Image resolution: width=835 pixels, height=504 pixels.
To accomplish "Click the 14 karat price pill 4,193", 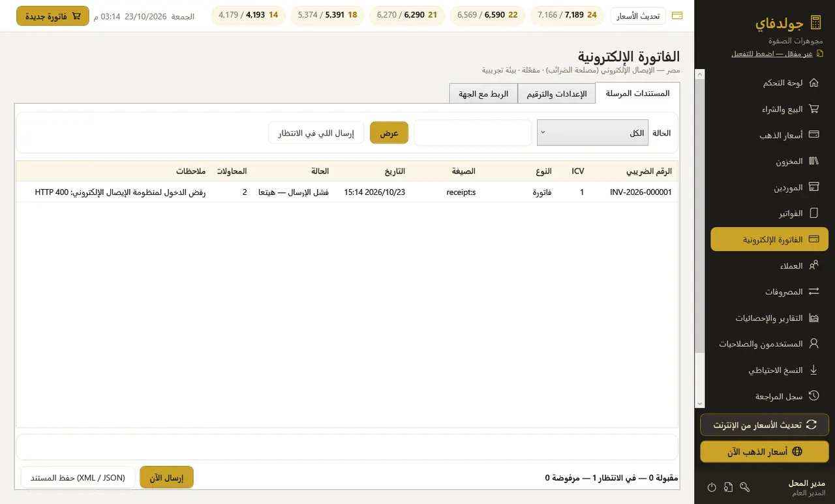I will tap(249, 15).
